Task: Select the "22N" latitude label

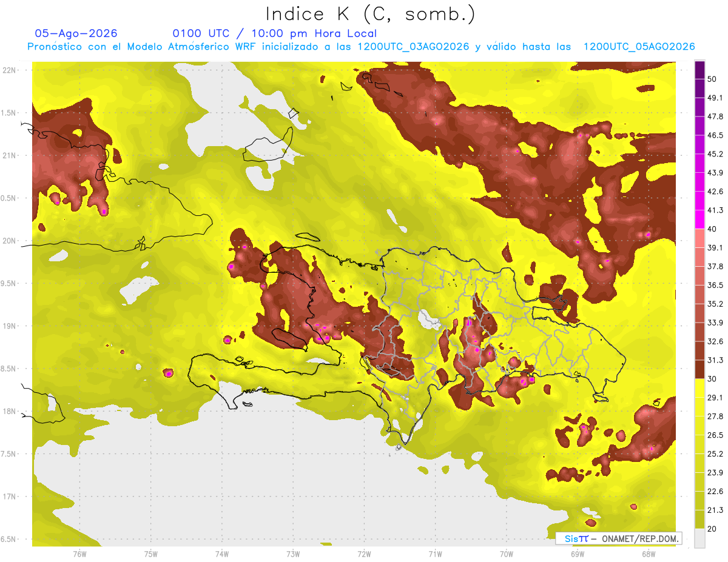Action: coord(10,70)
